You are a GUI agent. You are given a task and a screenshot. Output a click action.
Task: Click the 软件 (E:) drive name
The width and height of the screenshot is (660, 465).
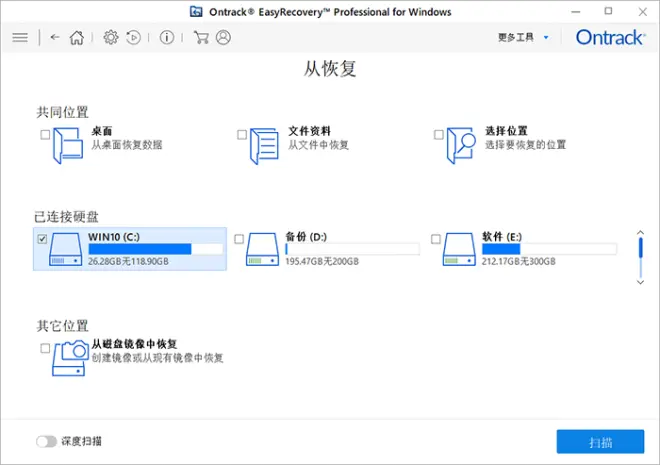[x=502, y=237]
